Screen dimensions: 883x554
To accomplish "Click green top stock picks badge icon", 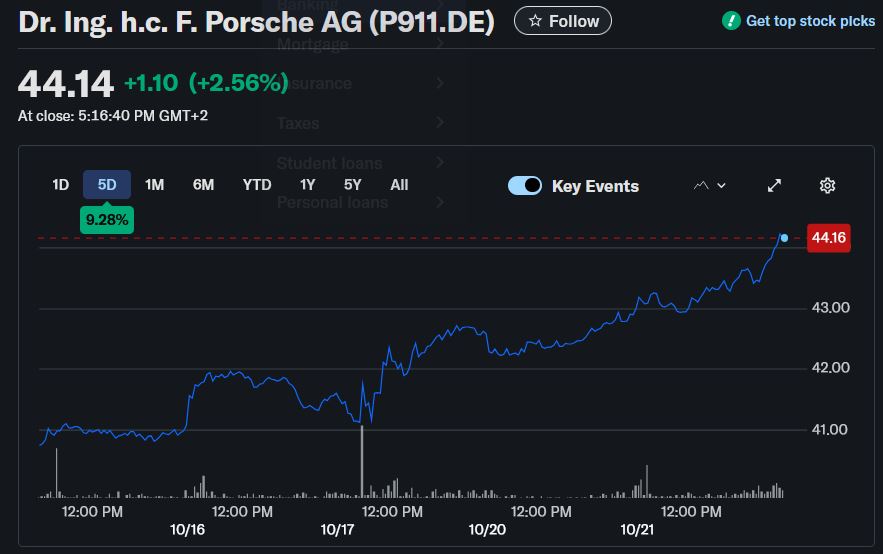I will (731, 21).
